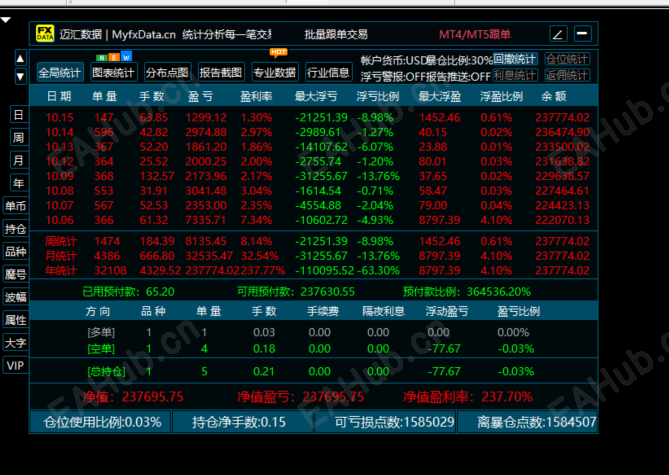
Task: Click the 年统计 row label
Action: pyautogui.click(x=61, y=271)
